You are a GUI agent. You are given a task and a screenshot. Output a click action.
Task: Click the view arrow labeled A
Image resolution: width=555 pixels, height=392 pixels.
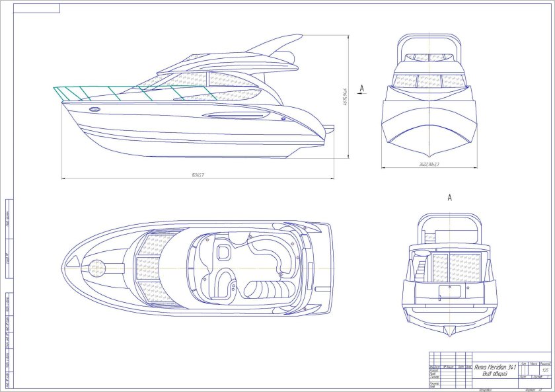click(x=361, y=87)
